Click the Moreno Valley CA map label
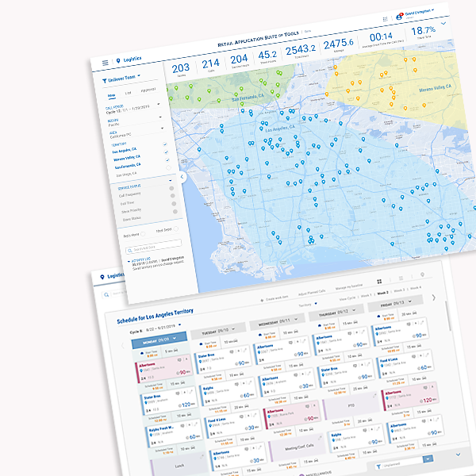 coord(435,88)
